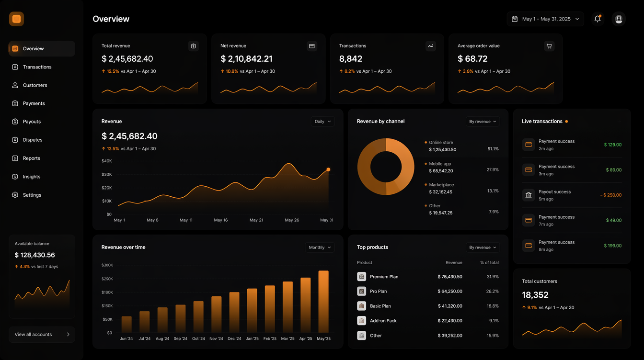Viewport: 644px width, 360px height.
Task: Select Payouts in the sidebar
Action: [42, 122]
